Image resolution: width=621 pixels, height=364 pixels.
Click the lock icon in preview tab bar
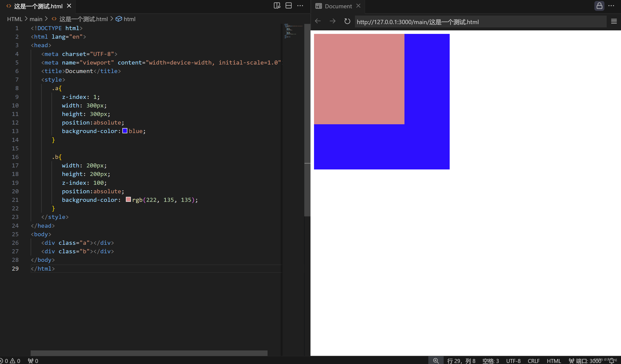tap(599, 6)
